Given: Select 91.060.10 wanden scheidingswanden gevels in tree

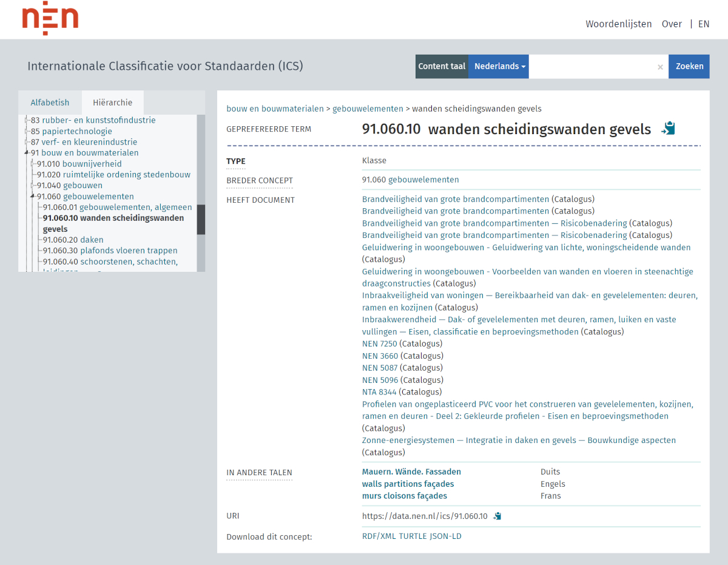Looking at the screenshot, I should (113, 224).
